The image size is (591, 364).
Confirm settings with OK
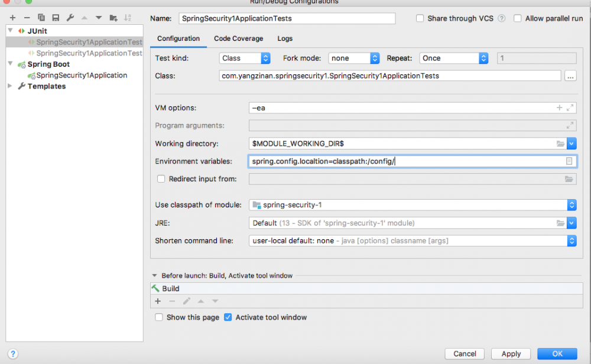pos(556,353)
